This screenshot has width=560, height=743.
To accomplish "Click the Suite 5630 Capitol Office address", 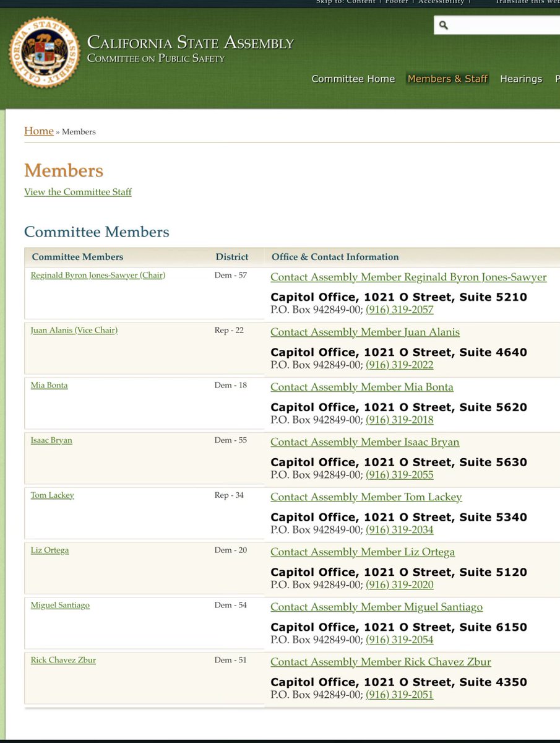I will point(399,463).
